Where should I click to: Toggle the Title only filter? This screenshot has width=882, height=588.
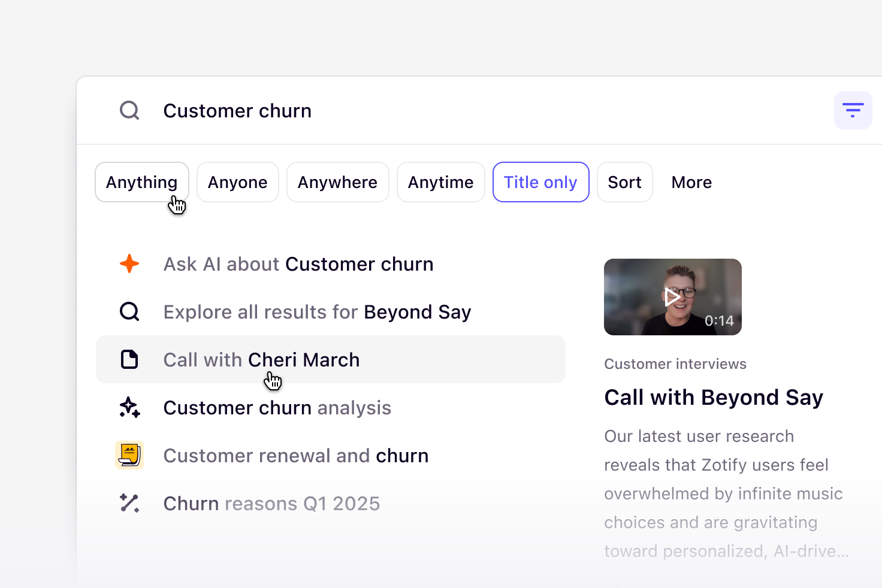pyautogui.click(x=540, y=182)
